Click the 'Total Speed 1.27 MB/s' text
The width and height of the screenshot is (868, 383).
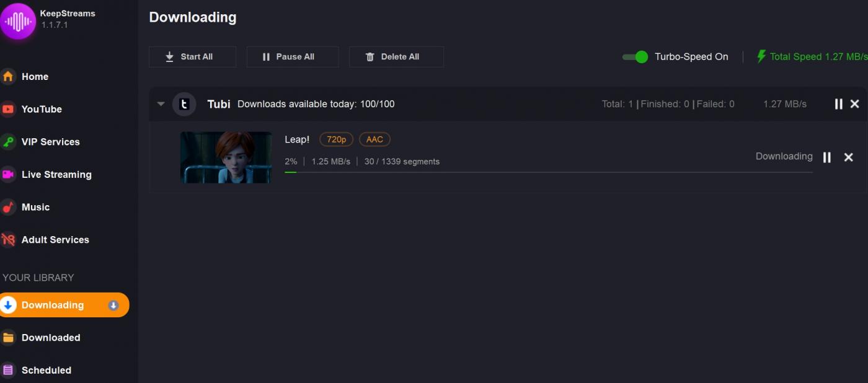coord(818,56)
